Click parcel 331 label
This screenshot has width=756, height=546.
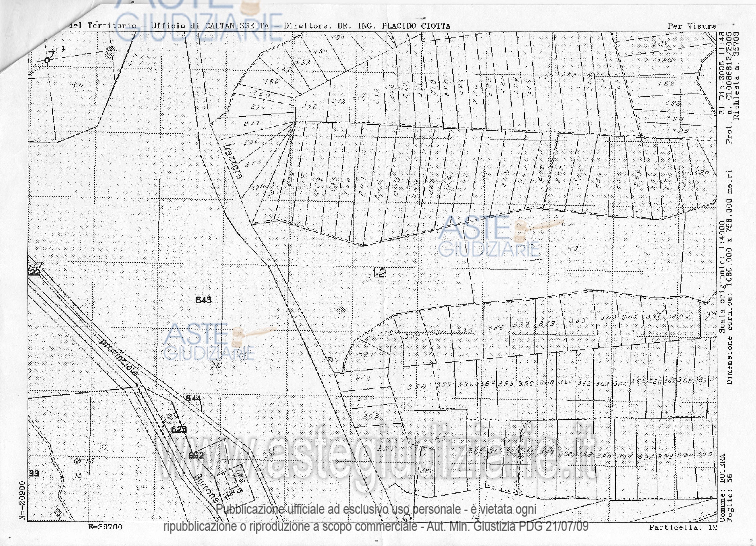366,355
